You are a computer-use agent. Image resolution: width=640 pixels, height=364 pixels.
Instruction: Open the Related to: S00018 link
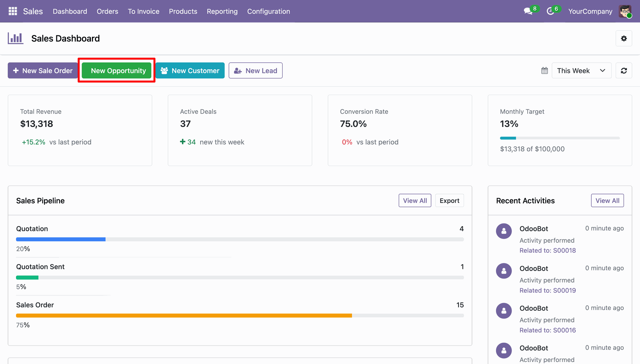tap(547, 251)
